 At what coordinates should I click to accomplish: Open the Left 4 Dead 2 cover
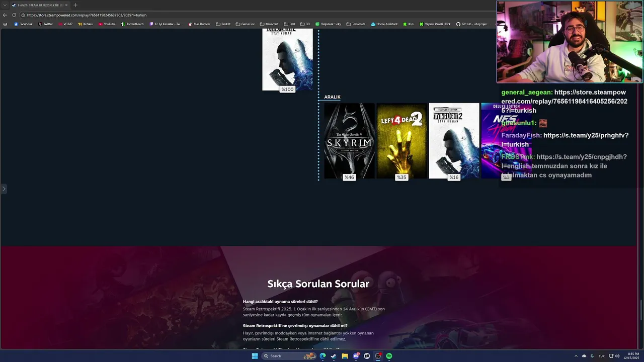pyautogui.click(x=401, y=141)
